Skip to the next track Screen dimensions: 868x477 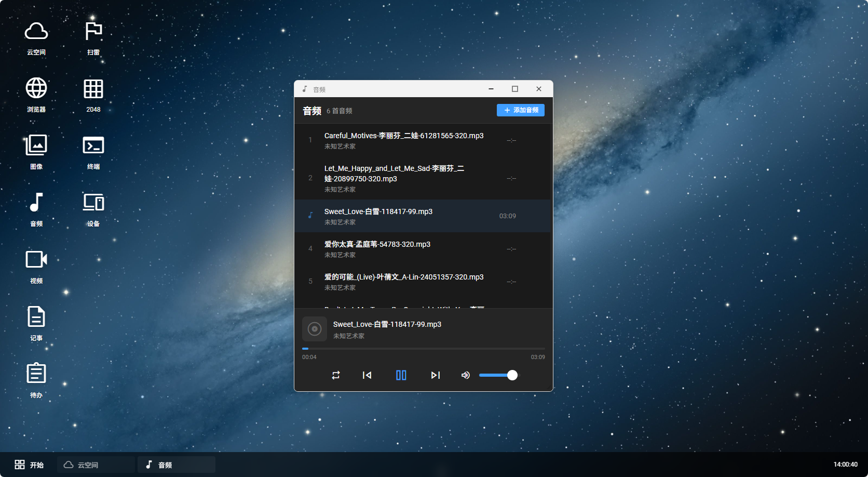[436, 375]
